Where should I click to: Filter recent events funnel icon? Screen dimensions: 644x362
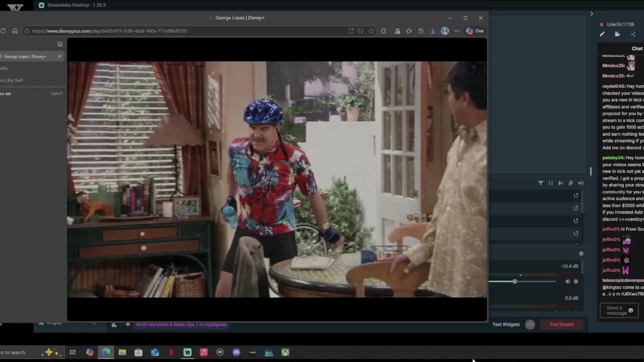(541, 183)
